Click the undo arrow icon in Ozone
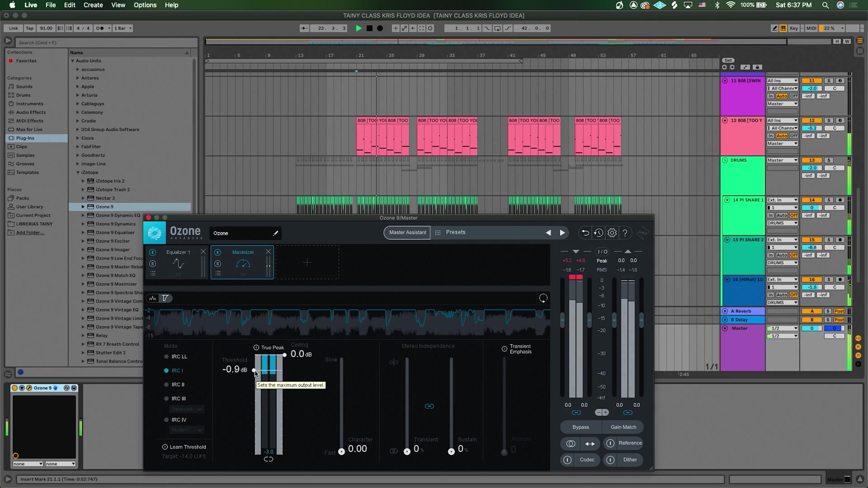 point(585,233)
